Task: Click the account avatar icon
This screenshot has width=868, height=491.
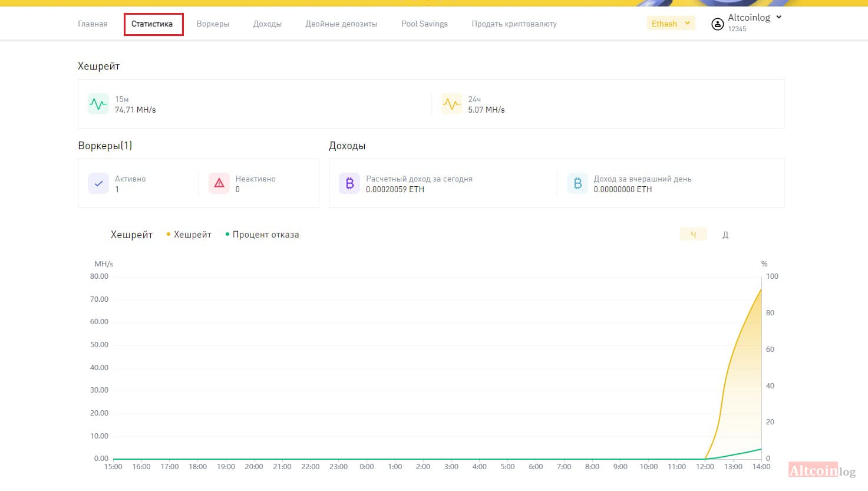Action: pyautogui.click(x=717, y=24)
